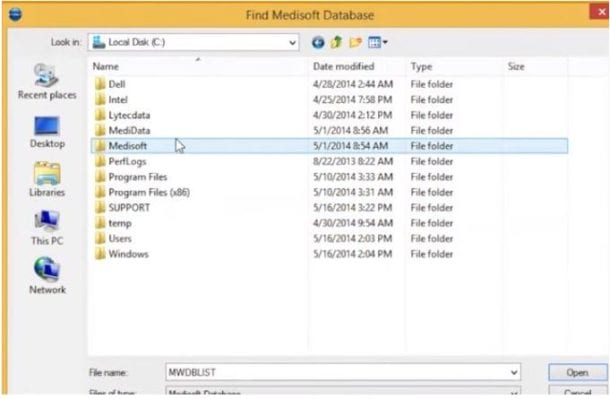Viewport: 610px width, 399px height.
Task: Open Libraries in sidebar
Action: pyautogui.click(x=47, y=180)
